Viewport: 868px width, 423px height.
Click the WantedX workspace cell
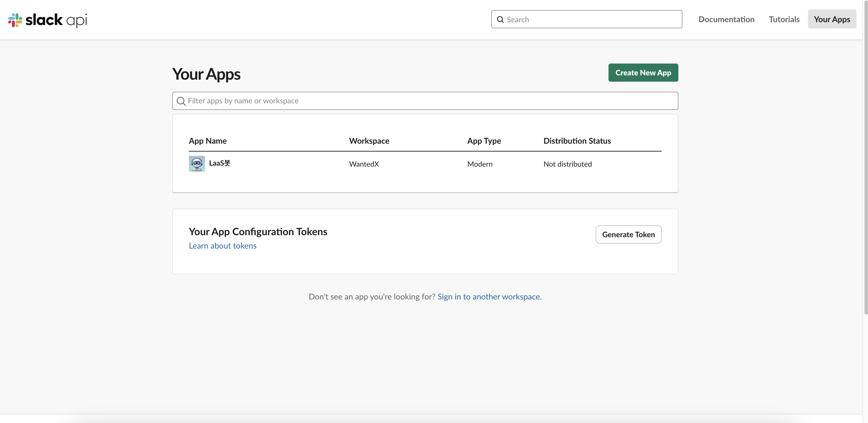tap(364, 164)
